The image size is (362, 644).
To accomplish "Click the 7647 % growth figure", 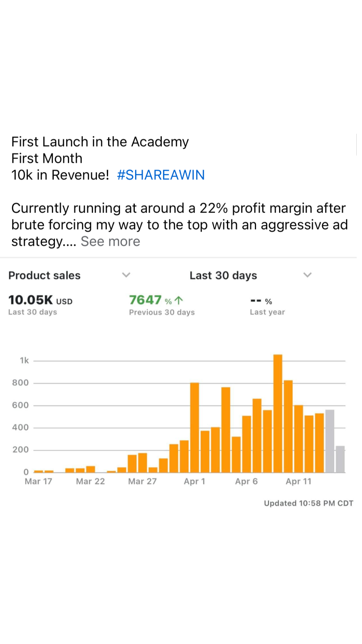I will point(150,300).
